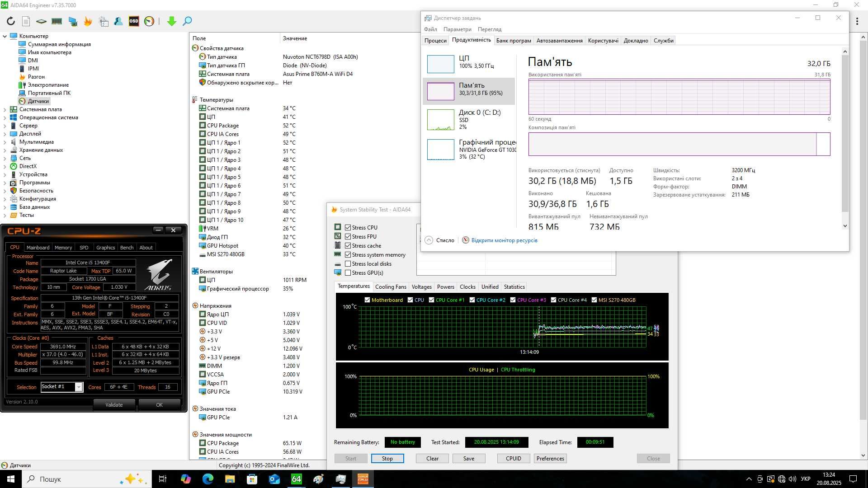The width and height of the screenshot is (868, 488).
Task: Expand the Хранение данных tree node
Action: [5, 150]
